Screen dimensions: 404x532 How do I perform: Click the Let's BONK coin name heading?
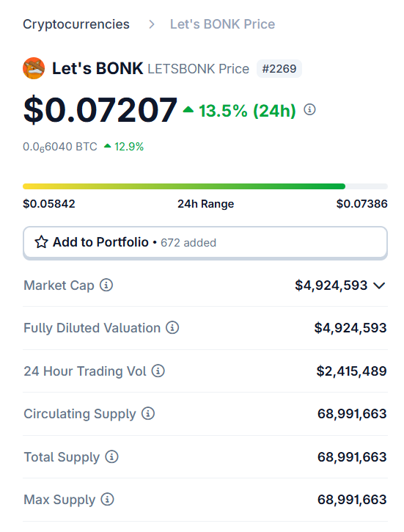[98, 68]
